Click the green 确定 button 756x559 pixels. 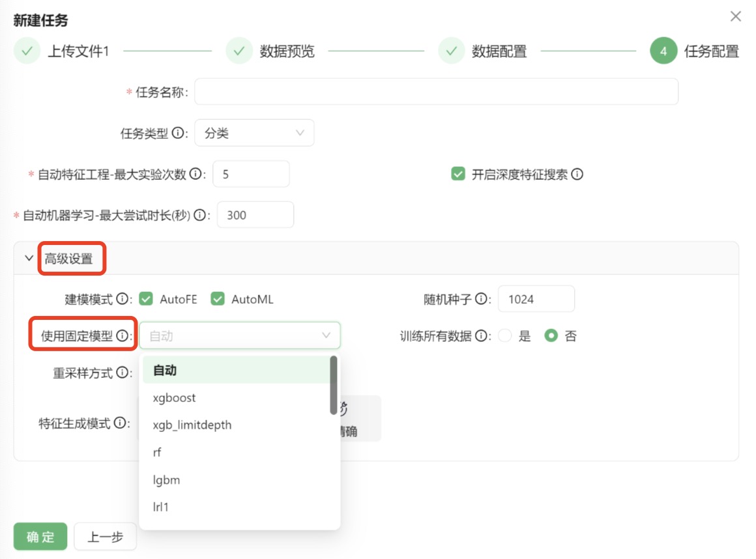coord(40,537)
